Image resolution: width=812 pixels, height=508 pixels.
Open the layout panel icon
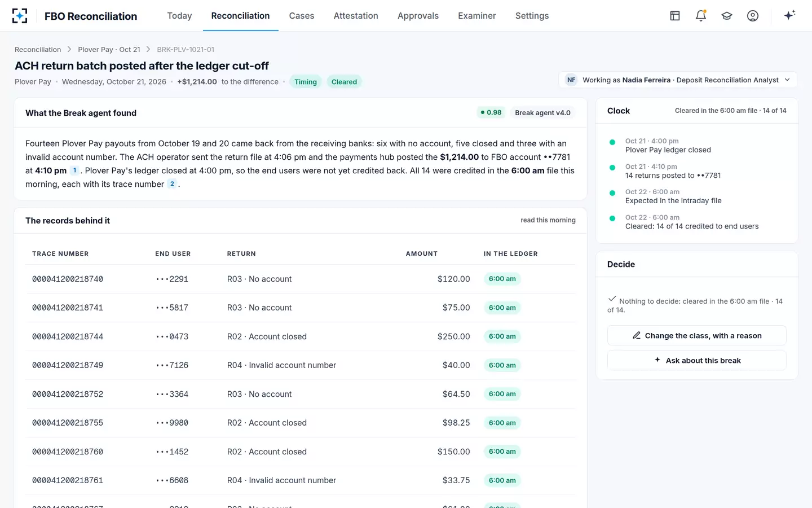point(675,16)
